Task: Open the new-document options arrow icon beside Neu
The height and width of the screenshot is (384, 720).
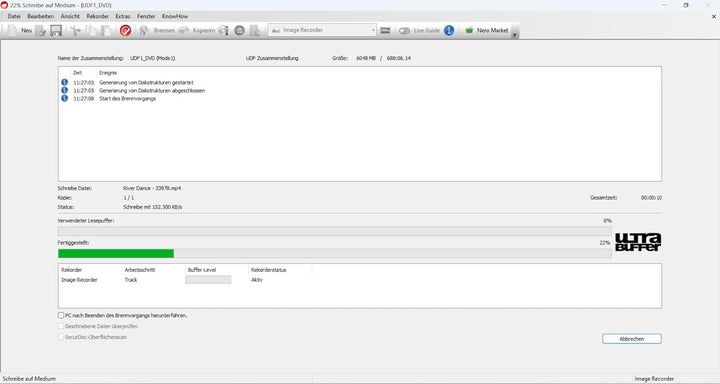Action: click(x=41, y=31)
